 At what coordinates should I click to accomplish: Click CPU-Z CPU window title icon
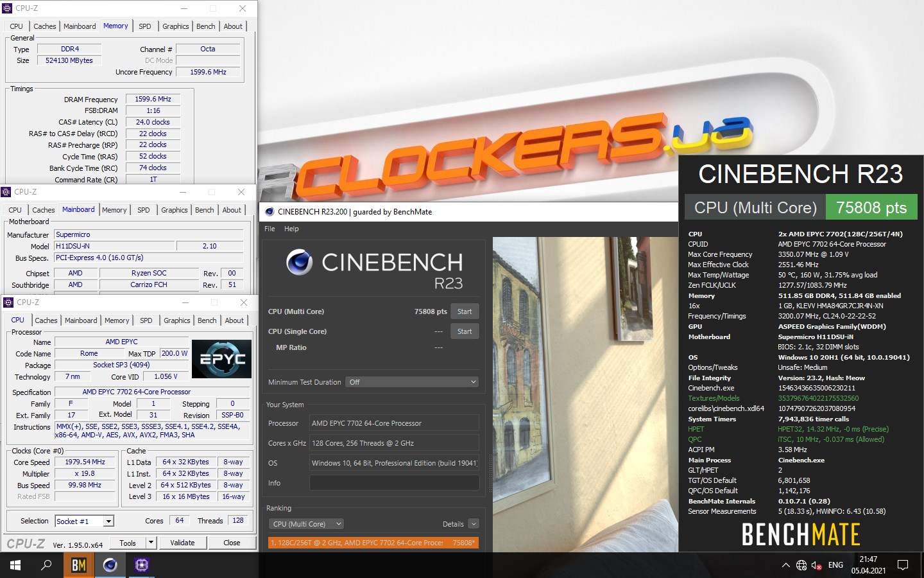tap(8, 302)
